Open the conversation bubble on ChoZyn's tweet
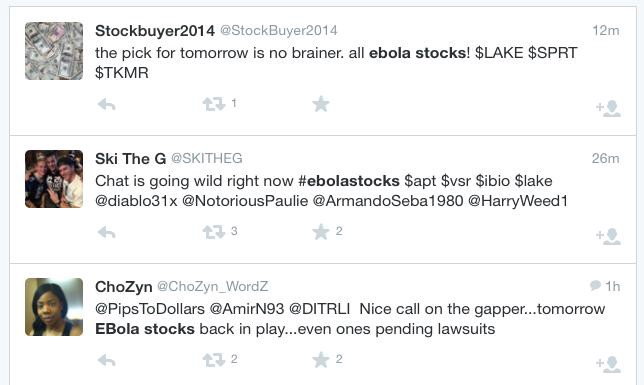Image resolution: width=644 pixels, height=385 pixels. click(x=595, y=286)
